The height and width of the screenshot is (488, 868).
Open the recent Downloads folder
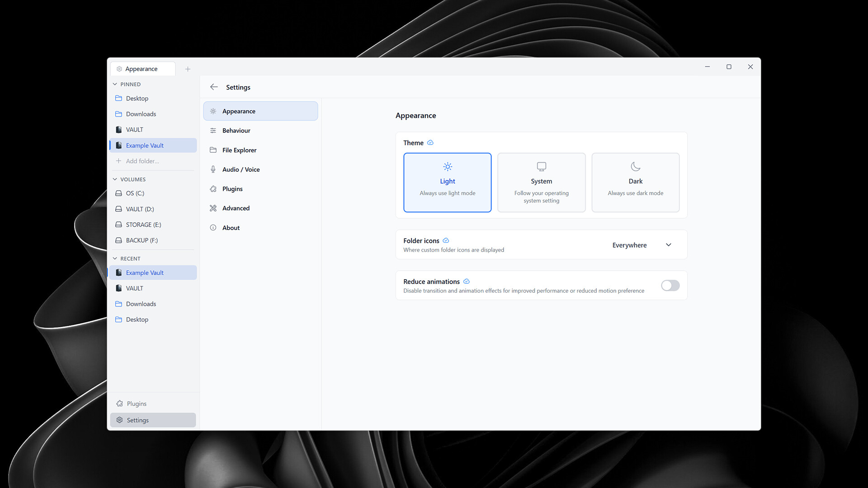pos(141,304)
